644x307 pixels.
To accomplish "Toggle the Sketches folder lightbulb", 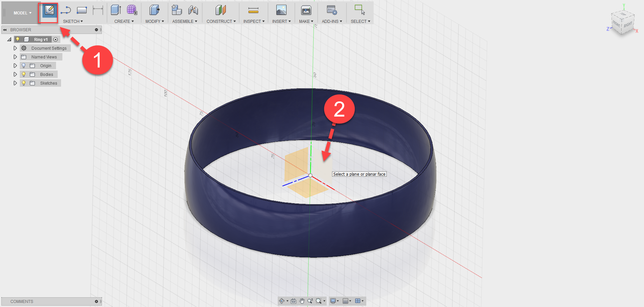I will [23, 83].
